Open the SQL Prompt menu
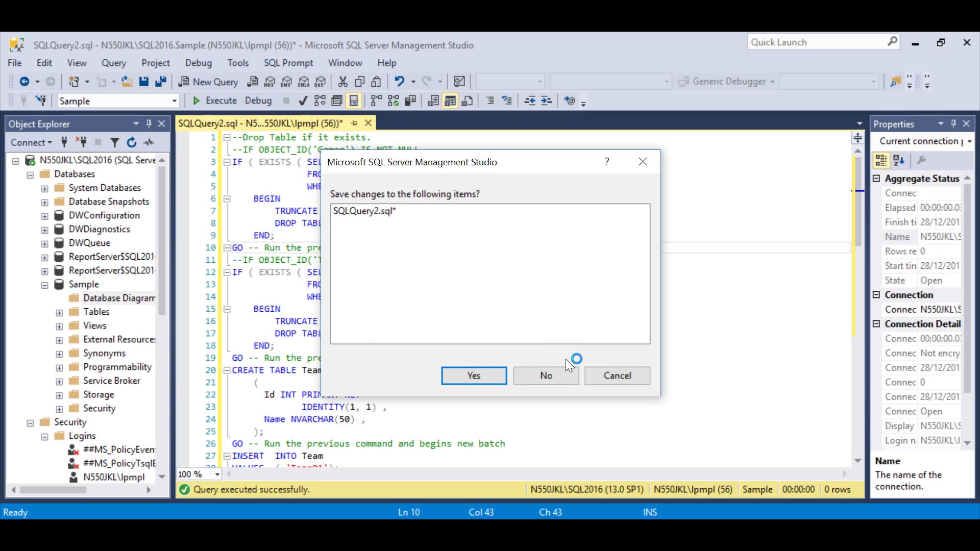Image resolution: width=980 pixels, height=551 pixels. click(x=289, y=62)
